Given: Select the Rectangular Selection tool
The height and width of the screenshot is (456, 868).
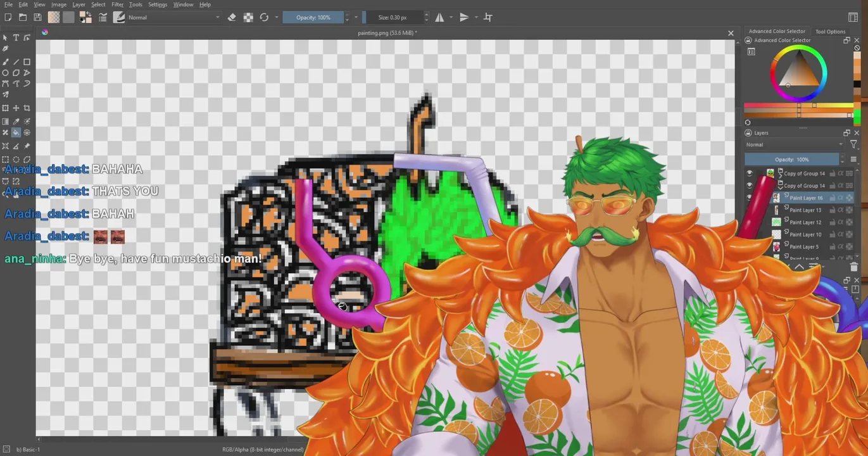Looking at the screenshot, I should [x=5, y=160].
